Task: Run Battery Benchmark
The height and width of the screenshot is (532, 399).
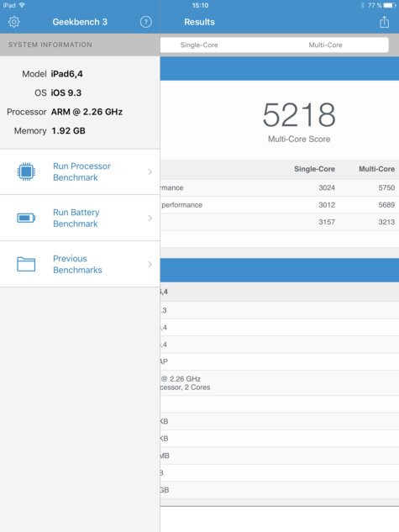Action: coord(80,219)
